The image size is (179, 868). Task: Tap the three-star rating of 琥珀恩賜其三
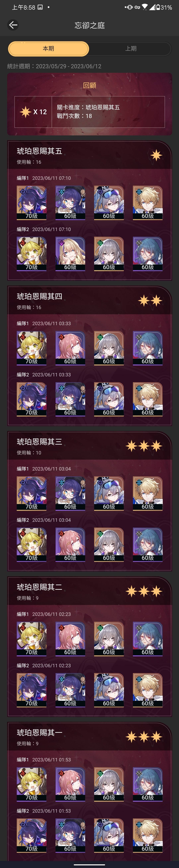point(144,446)
